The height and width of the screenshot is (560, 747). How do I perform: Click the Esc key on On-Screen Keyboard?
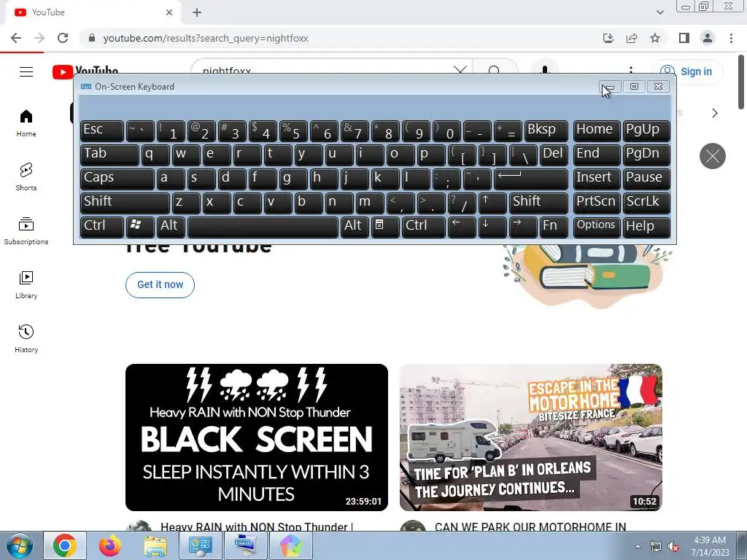(102, 131)
